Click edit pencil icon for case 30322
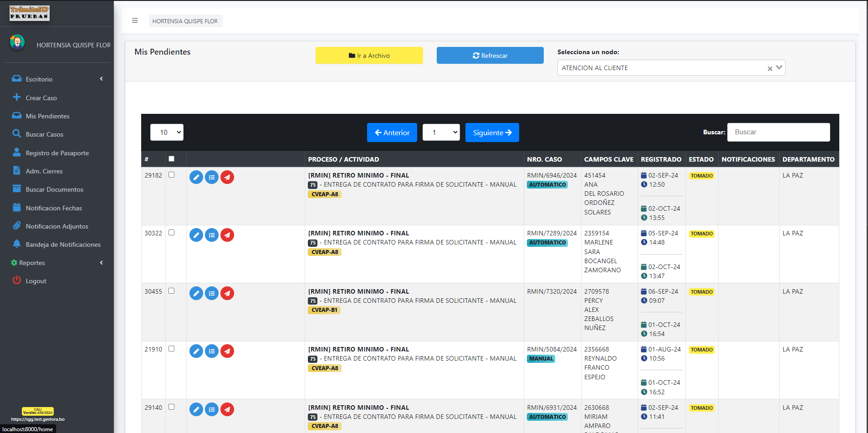 [196, 235]
